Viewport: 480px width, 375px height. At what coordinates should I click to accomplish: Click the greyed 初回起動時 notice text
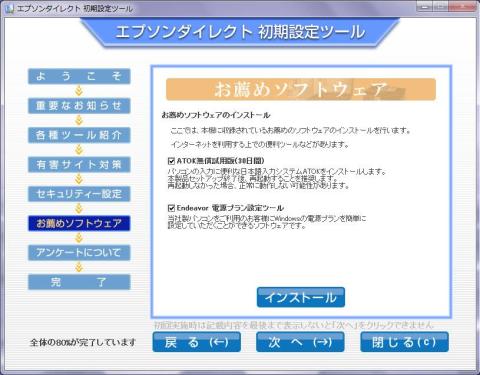pyautogui.click(x=294, y=325)
